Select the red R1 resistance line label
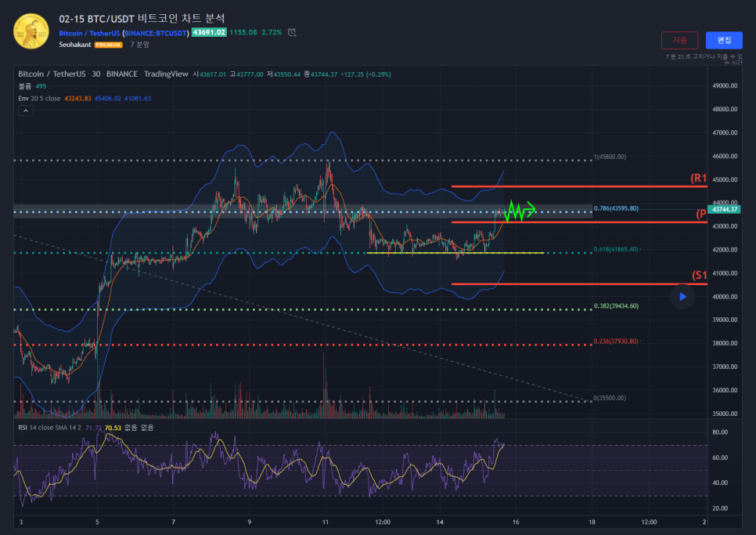This screenshot has width=756, height=535. [x=698, y=179]
